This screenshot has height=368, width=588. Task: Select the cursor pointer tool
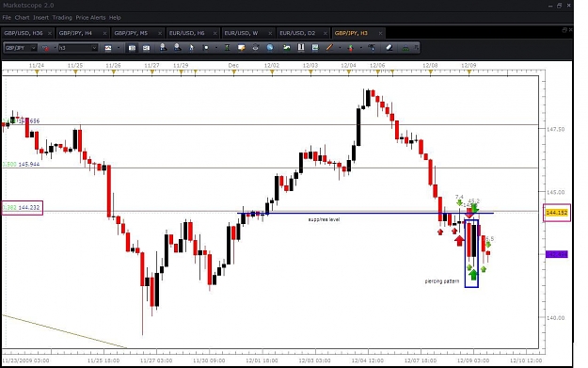pyautogui.click(x=191, y=48)
